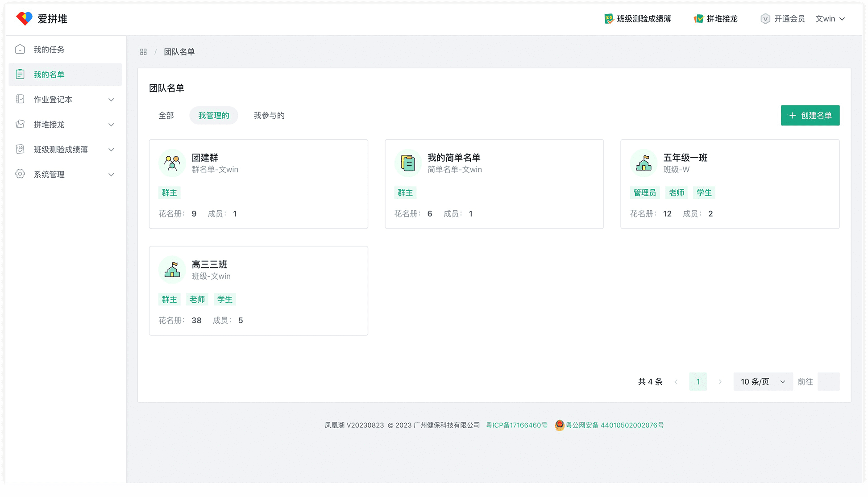Click the 开通会员 V badge icon
This screenshot has width=868, height=497.
pyautogui.click(x=765, y=19)
